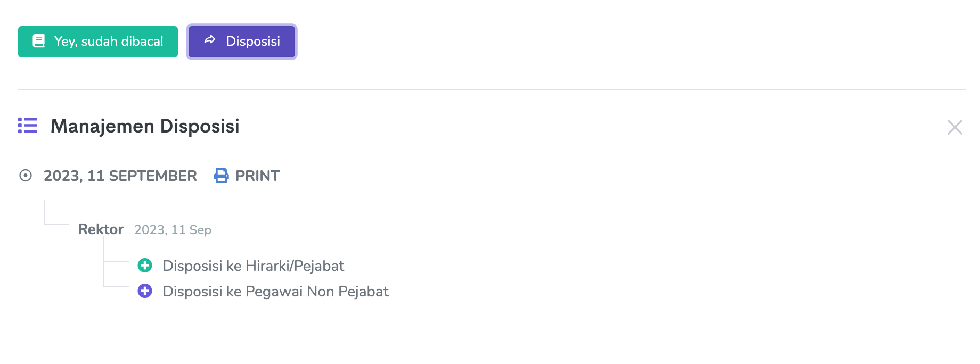Click the list icon beside Manajemen Disposisi
The image size is (980, 364).
click(28, 126)
